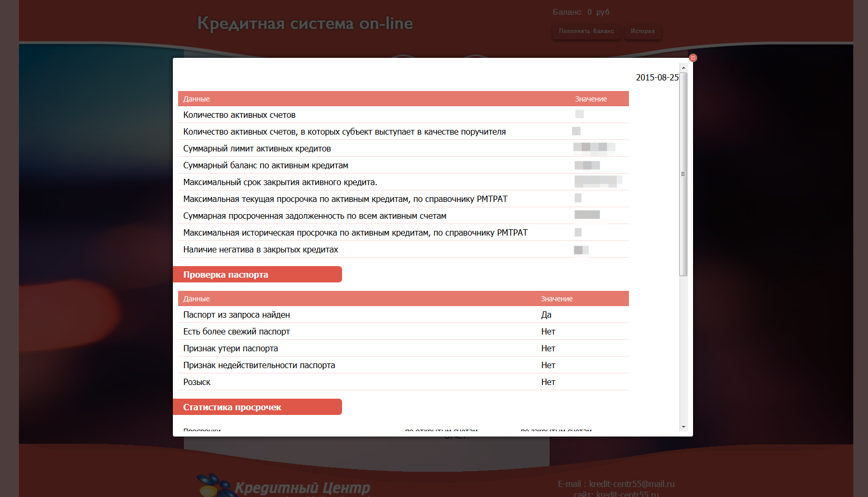Click the 'Да' value for passport found
868x497 pixels.
pyautogui.click(x=546, y=315)
